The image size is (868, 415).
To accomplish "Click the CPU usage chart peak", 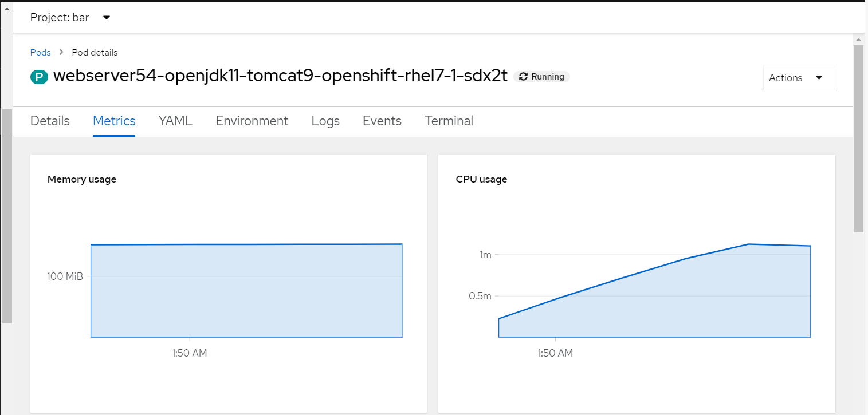I will coord(749,244).
